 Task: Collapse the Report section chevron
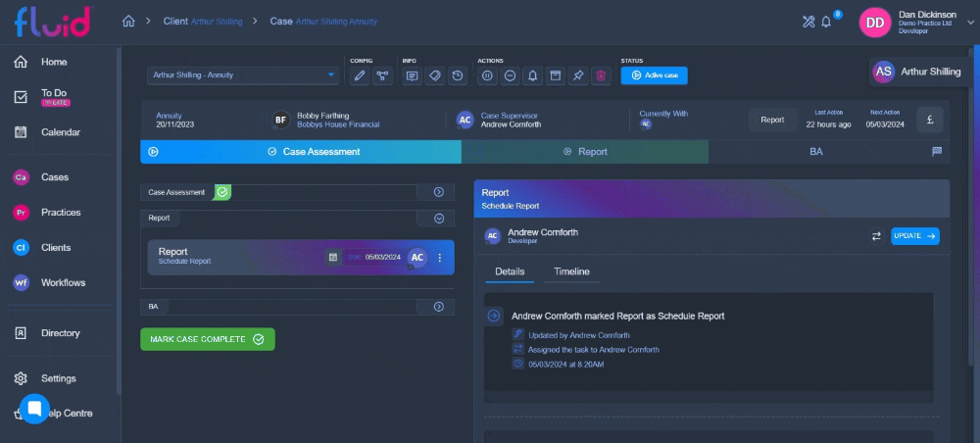coord(439,218)
